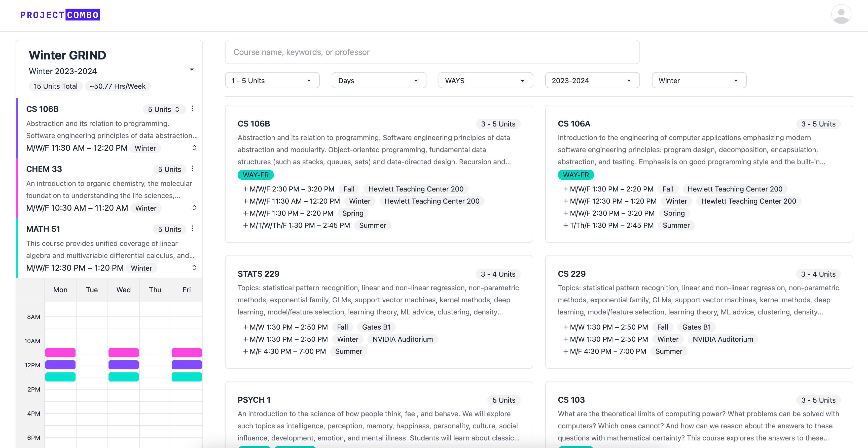
Task: Add CS 106B Winter 11:30 AM section
Action: [x=246, y=201]
